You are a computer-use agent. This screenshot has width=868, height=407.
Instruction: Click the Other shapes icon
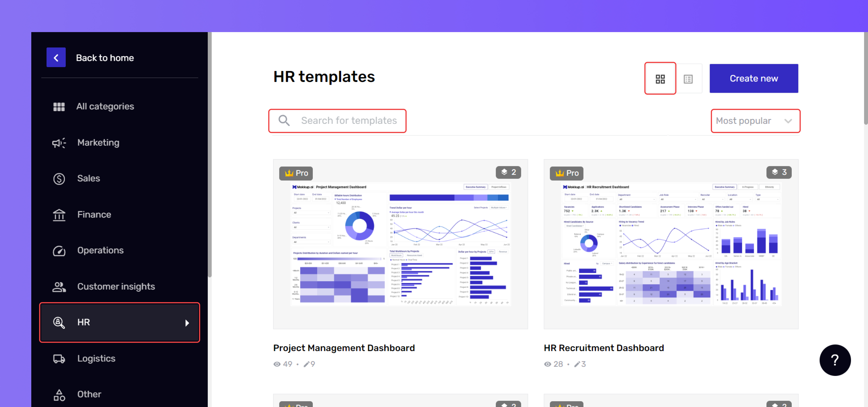pyautogui.click(x=59, y=395)
